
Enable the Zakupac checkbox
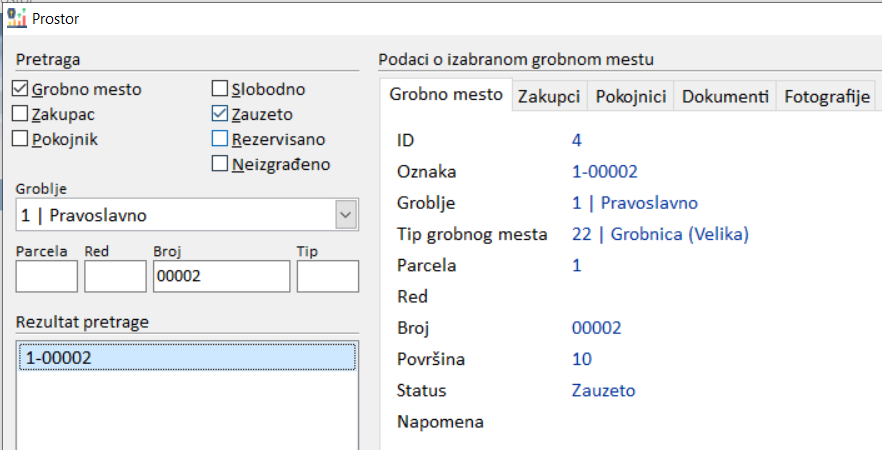tap(20, 114)
